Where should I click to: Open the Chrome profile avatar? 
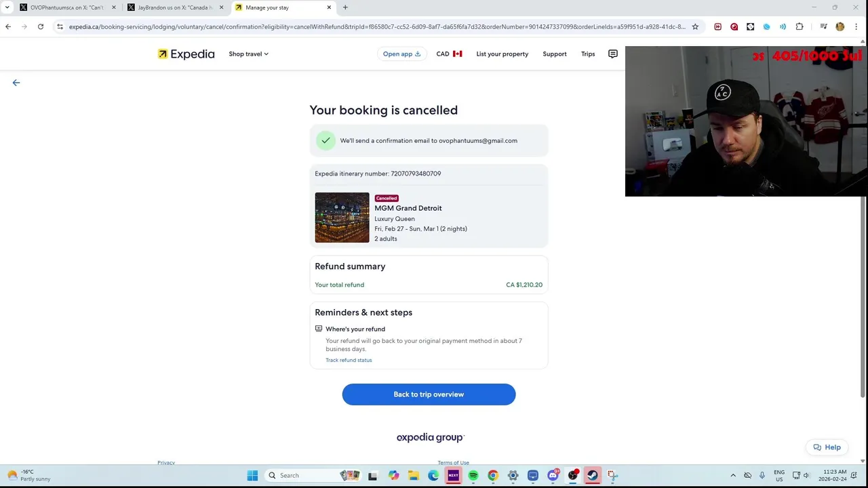[840, 26]
